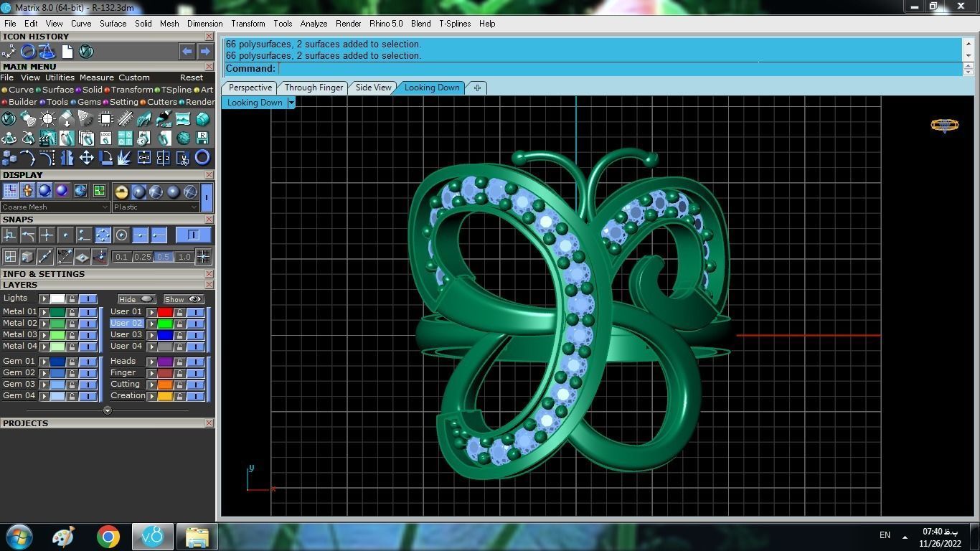Toggle the single point snap
Viewport: 980px width, 551px height.
pyautogui.click(x=65, y=235)
